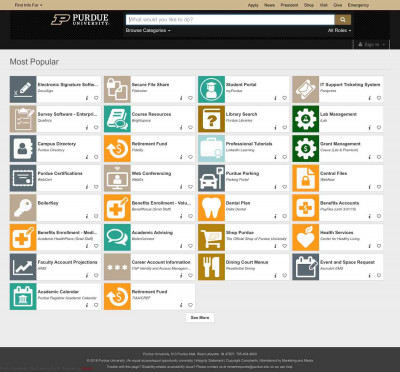Open the Professional Tutorials briefcase icon
This screenshot has height=372, width=400.
[211, 149]
